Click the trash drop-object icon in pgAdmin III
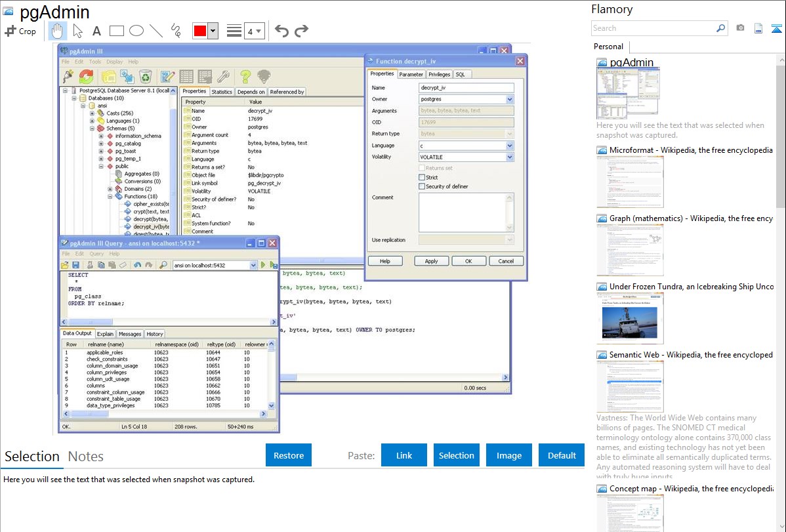Viewport: 786px width, 532px height. pyautogui.click(x=146, y=76)
